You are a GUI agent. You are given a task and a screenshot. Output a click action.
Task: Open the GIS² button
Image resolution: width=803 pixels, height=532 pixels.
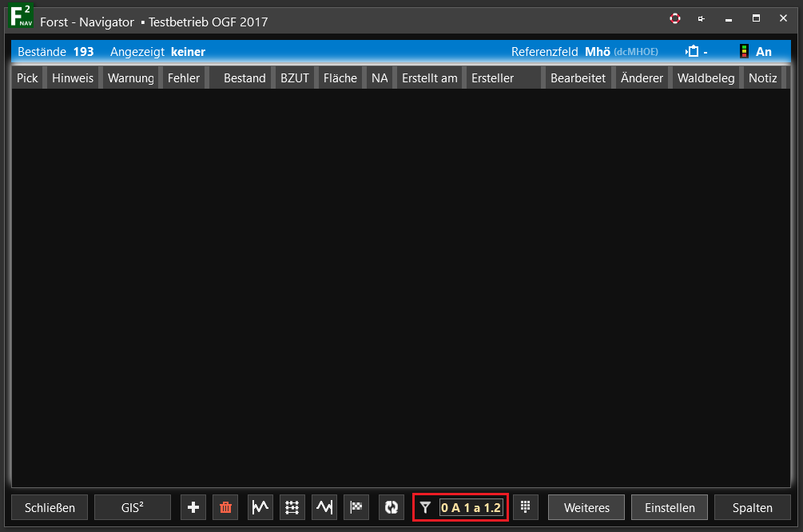point(133,507)
